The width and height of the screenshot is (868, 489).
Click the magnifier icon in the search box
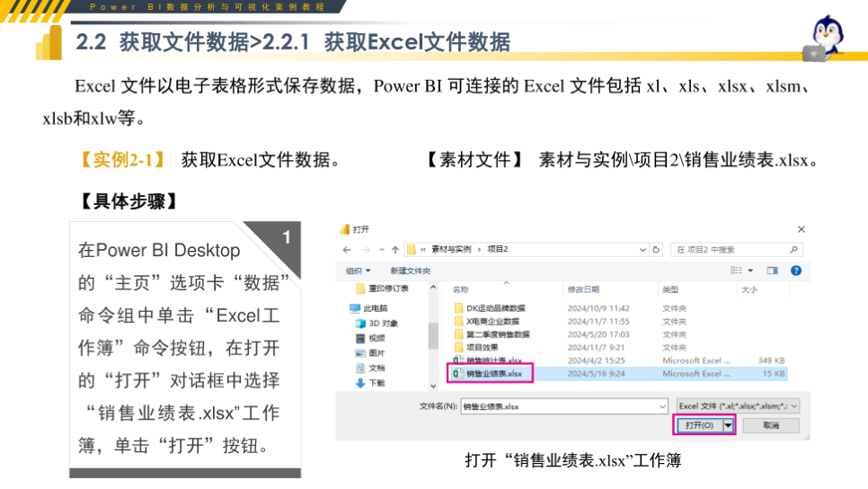pyautogui.click(x=793, y=250)
